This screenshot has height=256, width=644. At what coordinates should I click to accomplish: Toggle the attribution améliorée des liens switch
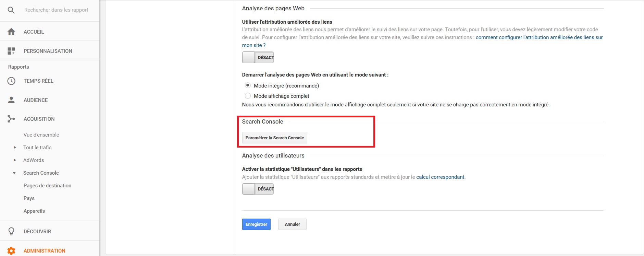tap(258, 57)
